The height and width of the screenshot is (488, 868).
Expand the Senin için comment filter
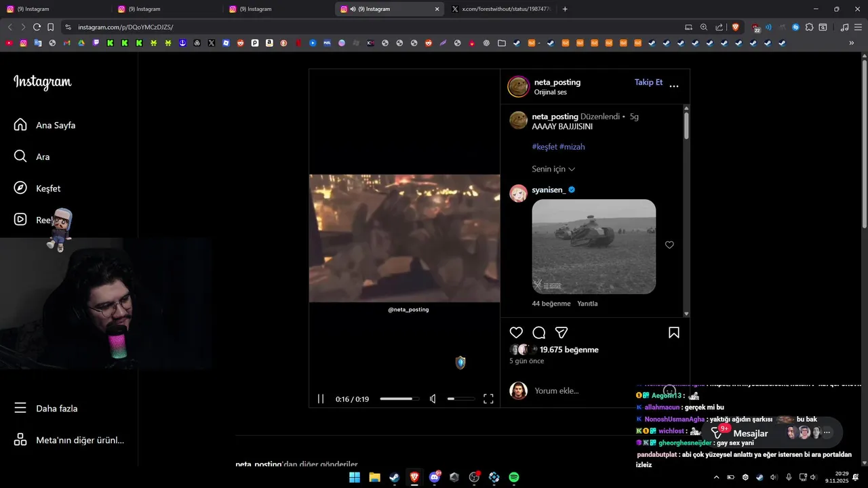[553, 169]
